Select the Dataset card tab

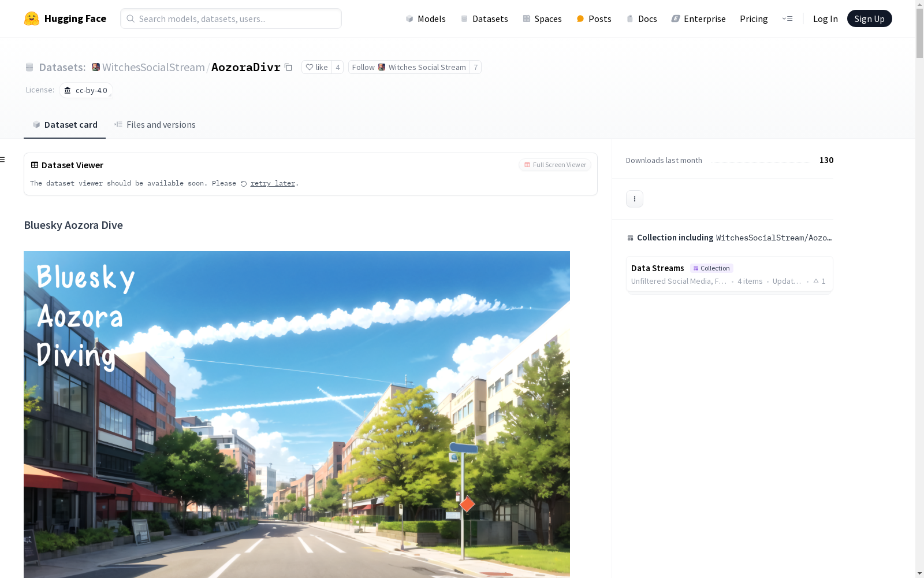[x=65, y=124]
